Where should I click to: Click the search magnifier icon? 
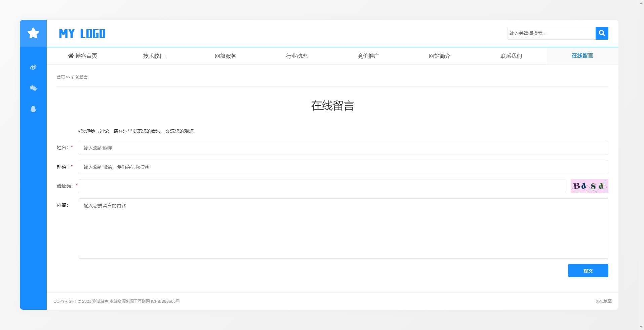[x=602, y=33]
